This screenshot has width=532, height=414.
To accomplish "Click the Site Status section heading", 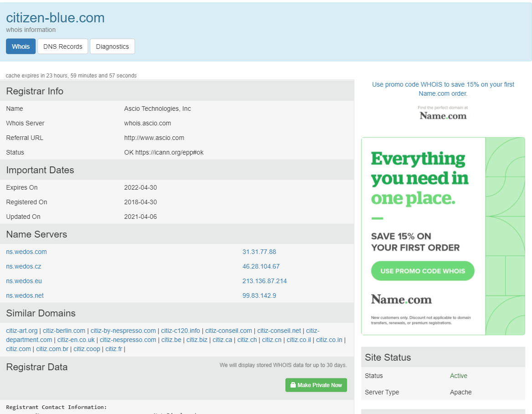I will point(388,357).
